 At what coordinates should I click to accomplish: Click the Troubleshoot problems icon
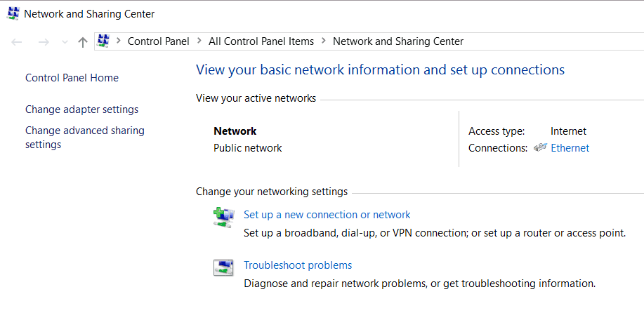tap(223, 267)
